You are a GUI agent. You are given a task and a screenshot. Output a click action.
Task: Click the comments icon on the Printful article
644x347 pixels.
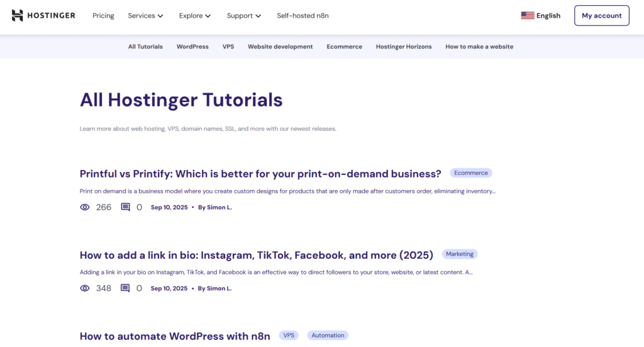click(x=125, y=207)
